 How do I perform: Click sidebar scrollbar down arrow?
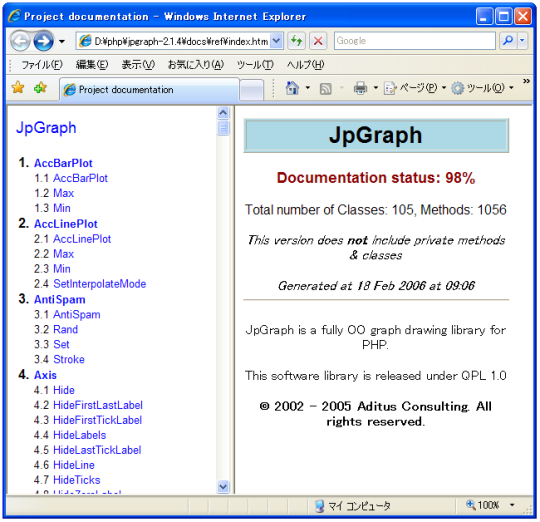click(x=223, y=487)
